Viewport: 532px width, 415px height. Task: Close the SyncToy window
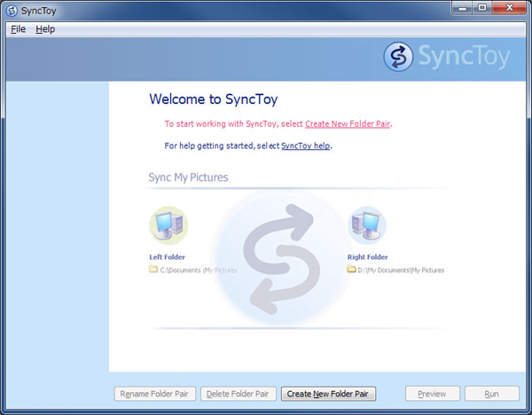[509, 8]
